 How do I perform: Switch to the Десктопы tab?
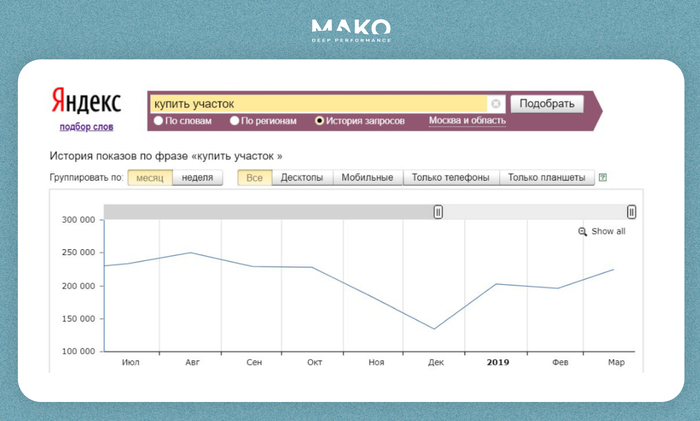tap(302, 178)
